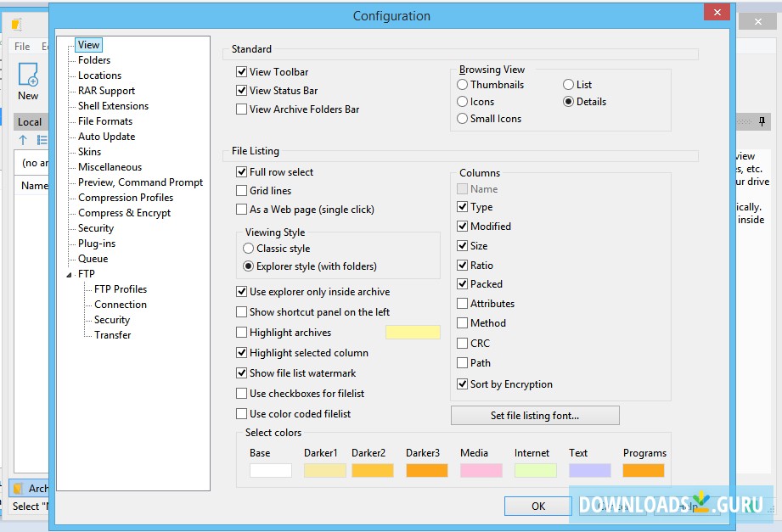This screenshot has height=532, width=782.
Task: Uncheck the Type column
Action: click(x=462, y=207)
